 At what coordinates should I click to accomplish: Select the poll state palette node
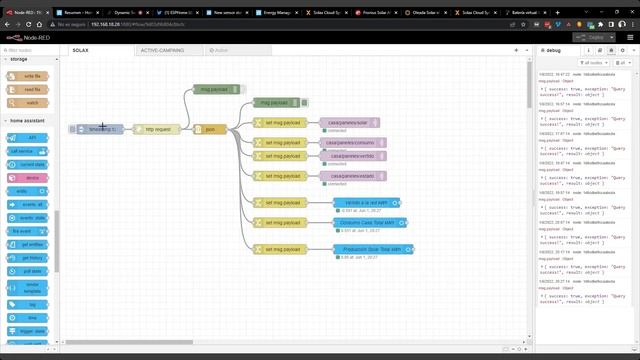click(x=28, y=271)
